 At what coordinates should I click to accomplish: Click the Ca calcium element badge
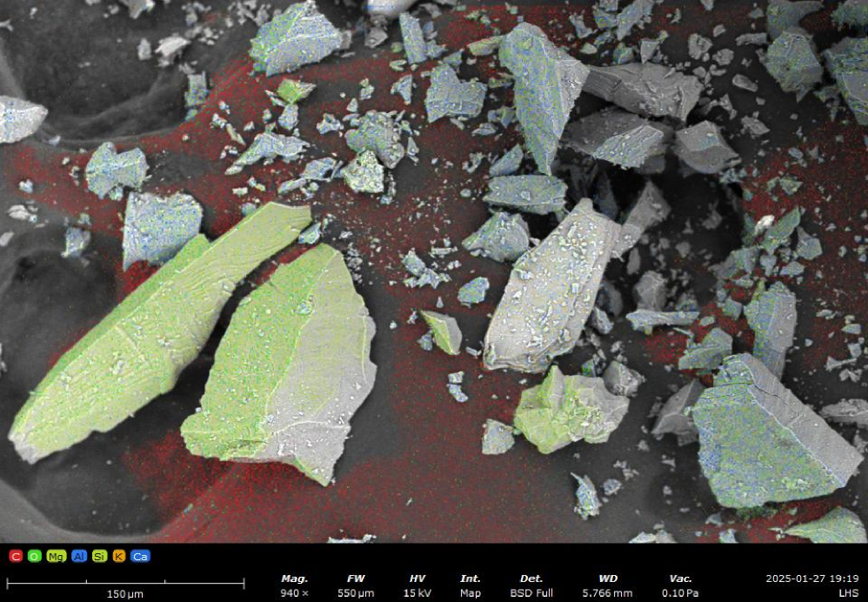pyautogui.click(x=139, y=556)
